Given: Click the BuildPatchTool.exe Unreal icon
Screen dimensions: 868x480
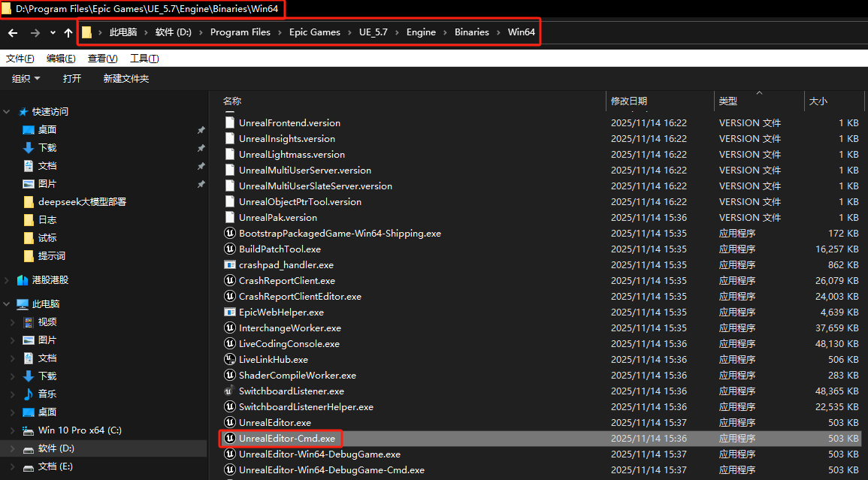Looking at the screenshot, I should [x=229, y=249].
